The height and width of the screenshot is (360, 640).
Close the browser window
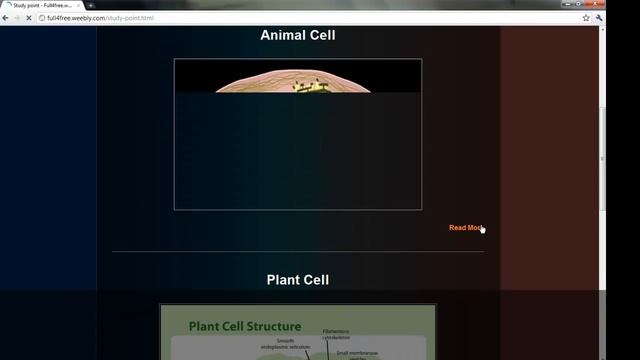click(x=596, y=4)
